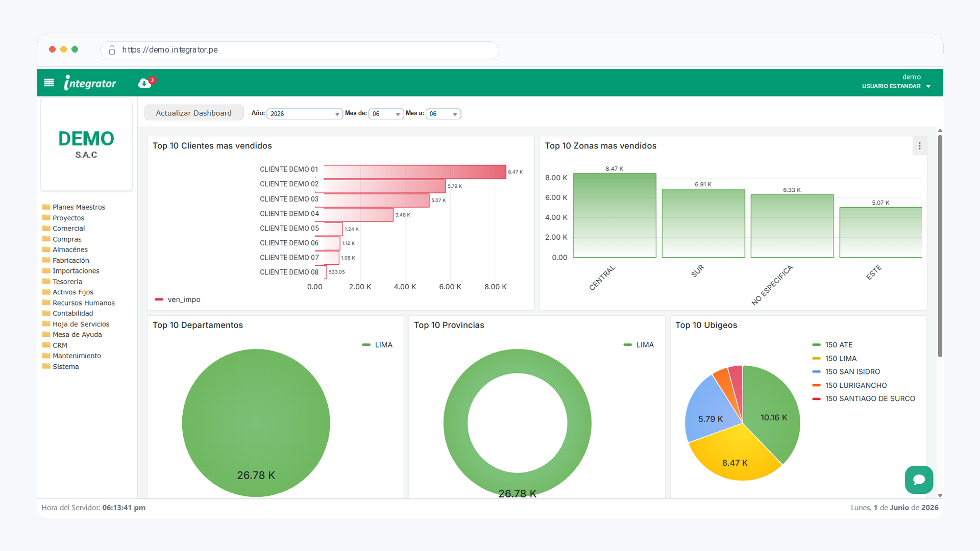Toggle LIMA legend in Departamentos chart

click(x=377, y=345)
